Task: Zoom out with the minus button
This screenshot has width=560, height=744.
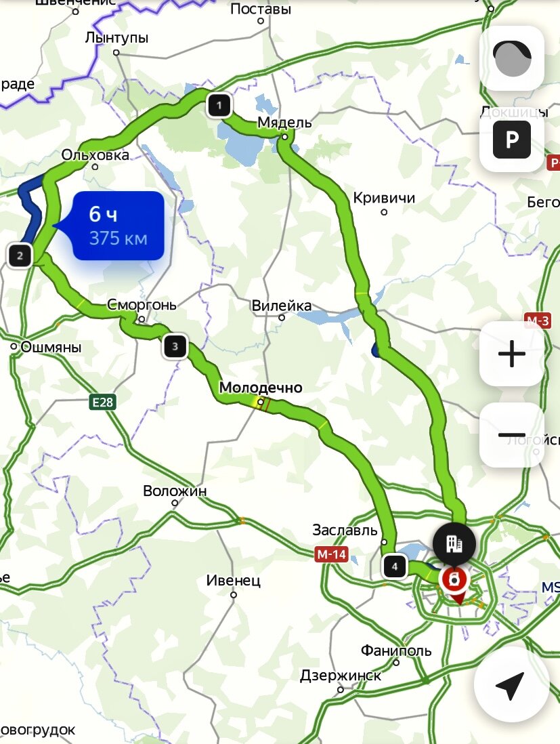Action: pyautogui.click(x=512, y=434)
